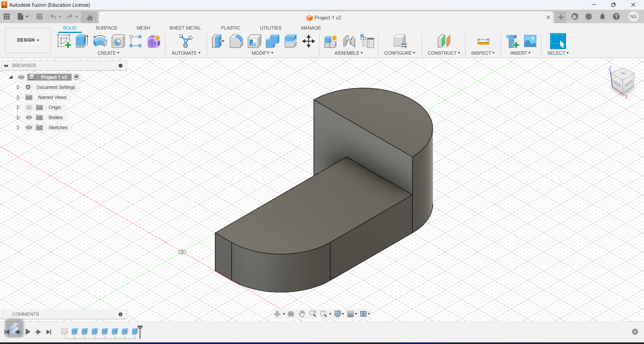Select the Move/Copy tool
Image resolution: width=644 pixels, height=344 pixels.
click(x=309, y=41)
